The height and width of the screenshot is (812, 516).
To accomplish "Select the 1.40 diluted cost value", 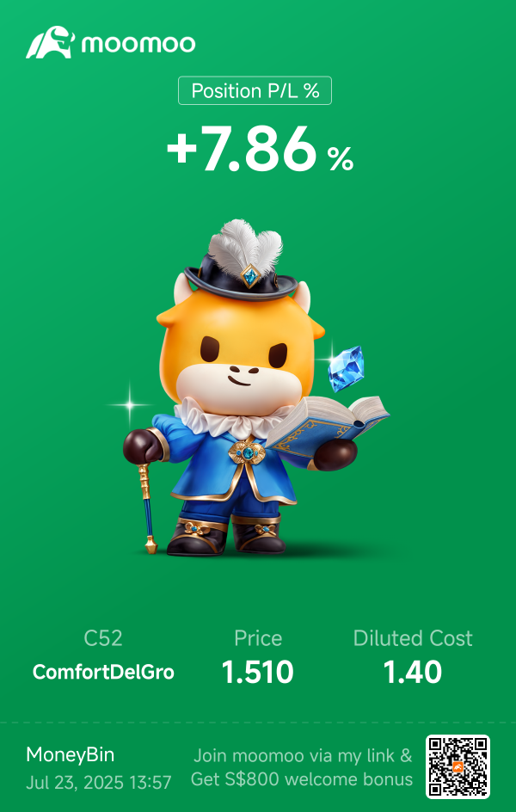I will [413, 672].
